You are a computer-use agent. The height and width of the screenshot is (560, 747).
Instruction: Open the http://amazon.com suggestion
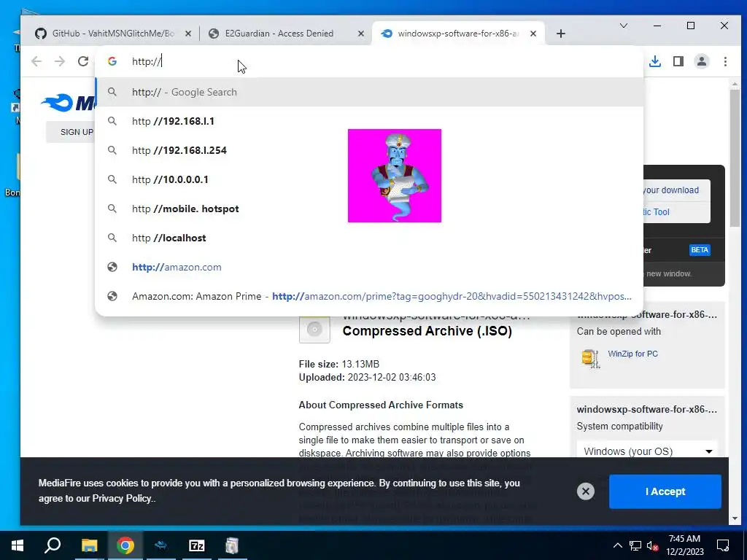[x=369, y=267]
